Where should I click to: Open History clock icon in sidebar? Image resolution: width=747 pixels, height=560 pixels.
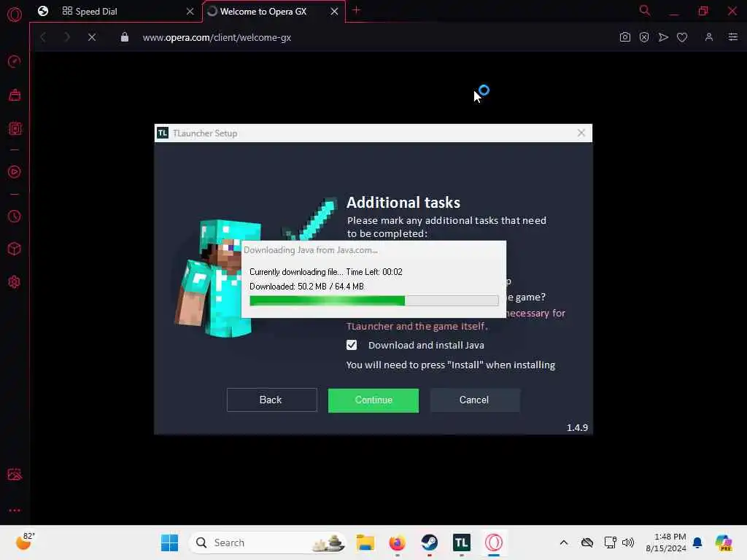tap(15, 216)
